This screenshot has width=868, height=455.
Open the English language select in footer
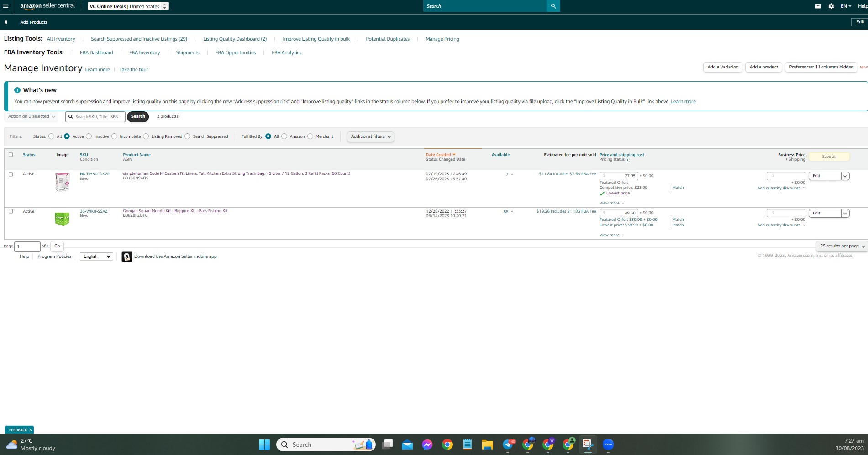96,256
